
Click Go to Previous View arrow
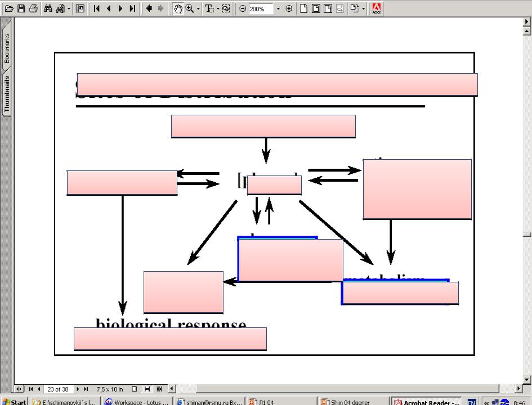click(149, 8)
